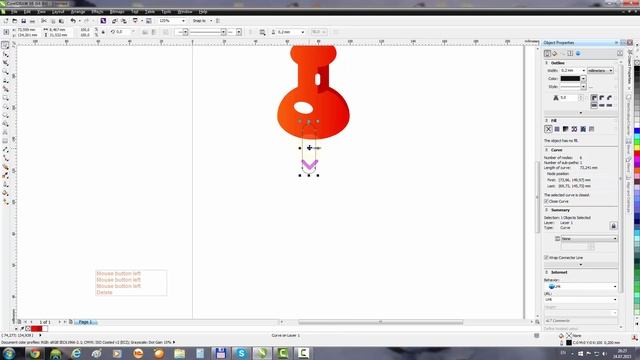Choose the beveled corner outline icon
This screenshot has height=360, width=640.
[609, 98]
